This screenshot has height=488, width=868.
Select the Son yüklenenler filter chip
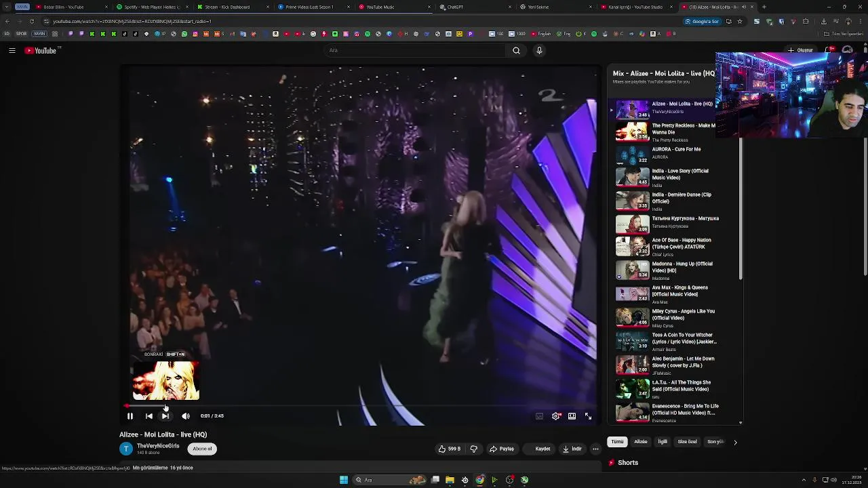715,442
